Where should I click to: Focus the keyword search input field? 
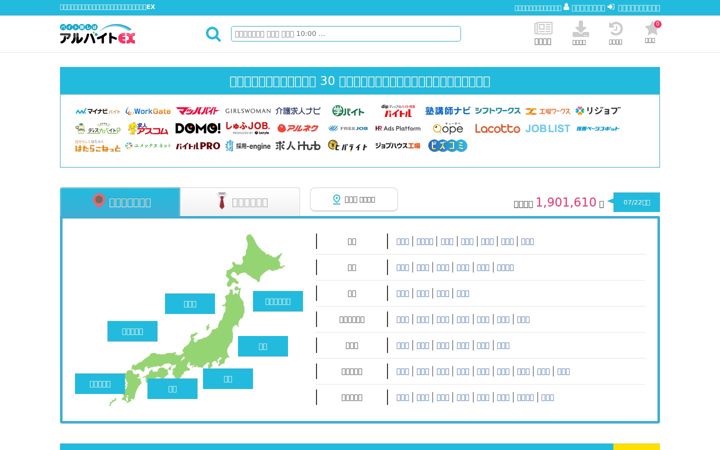[x=346, y=34]
